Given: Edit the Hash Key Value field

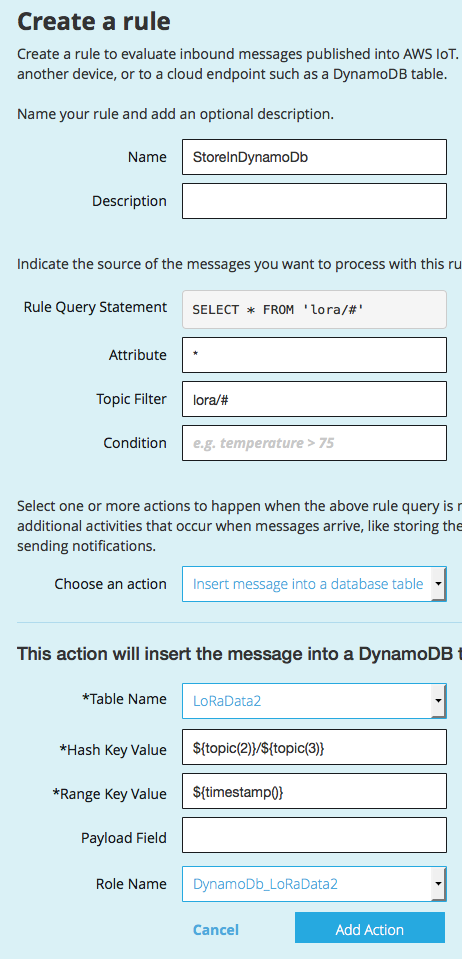Looking at the screenshot, I should tap(314, 747).
